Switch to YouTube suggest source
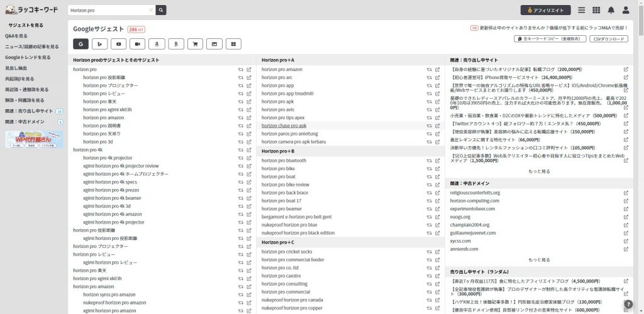 (119, 44)
